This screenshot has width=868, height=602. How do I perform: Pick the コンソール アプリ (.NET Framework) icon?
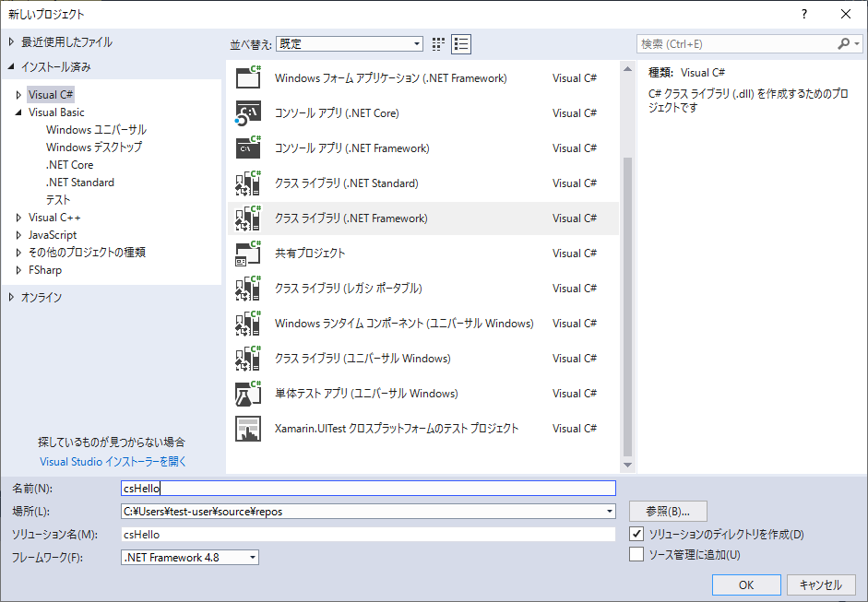(x=248, y=148)
